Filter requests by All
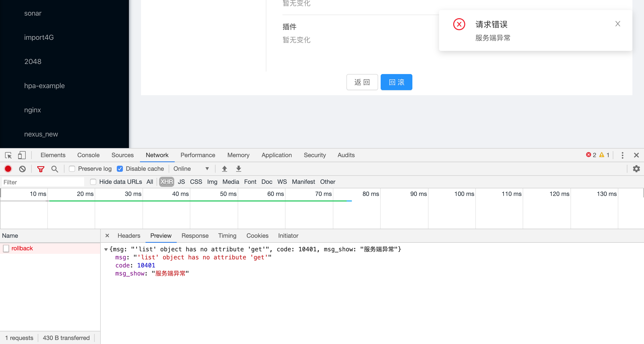The height and width of the screenshot is (344, 644). (x=150, y=182)
